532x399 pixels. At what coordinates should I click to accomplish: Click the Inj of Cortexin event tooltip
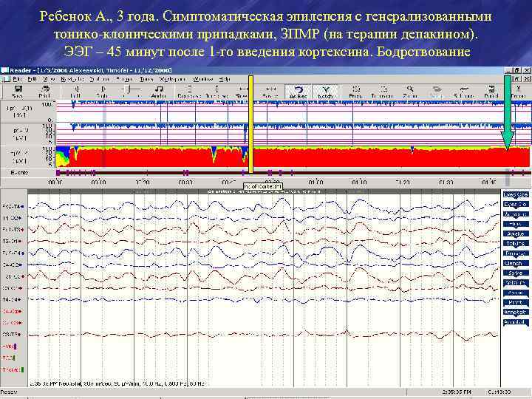point(263,186)
